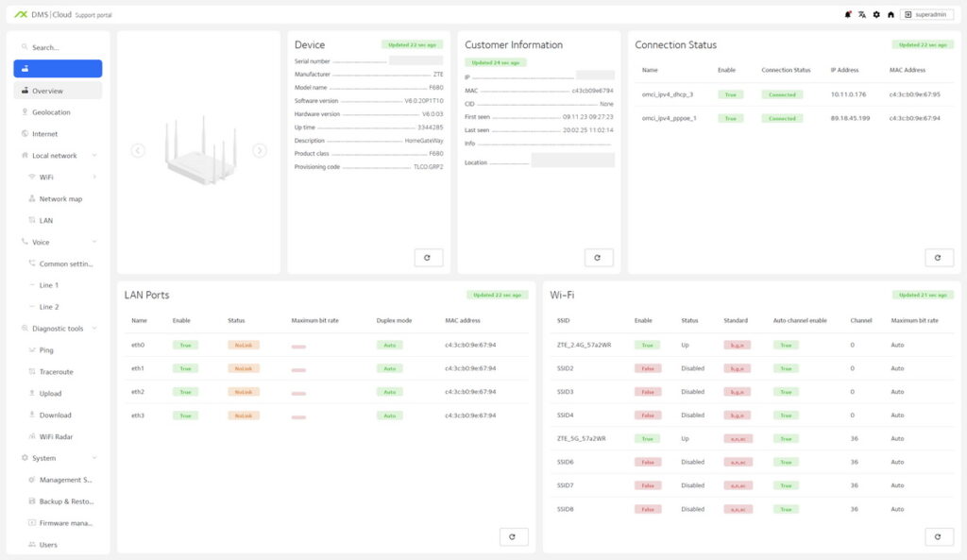Collapse the Diagnostic tools section chevron
The width and height of the screenshot is (967, 560).
pyautogui.click(x=94, y=328)
